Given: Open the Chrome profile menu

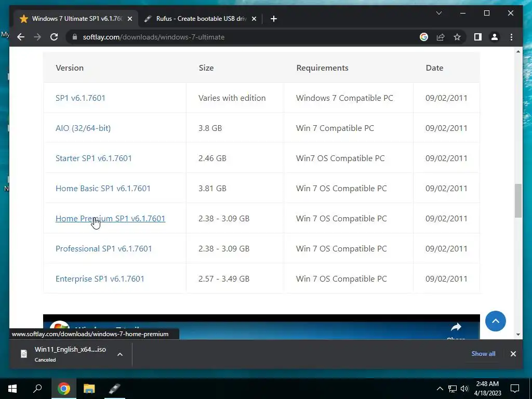Looking at the screenshot, I should pos(495,37).
